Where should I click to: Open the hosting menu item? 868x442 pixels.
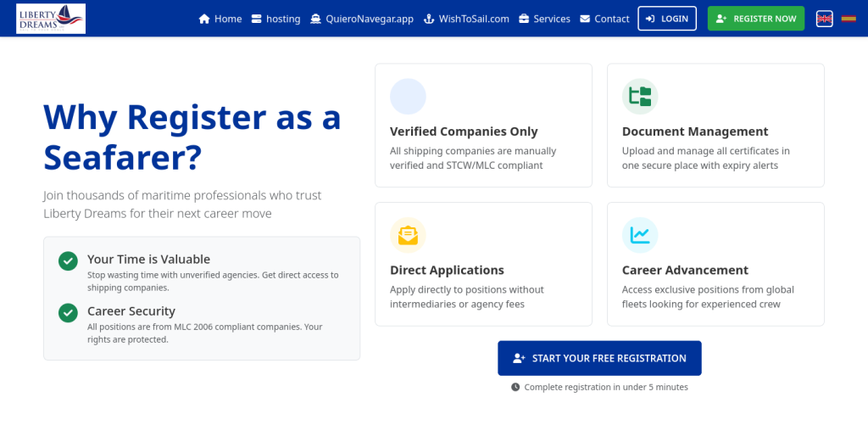click(276, 19)
